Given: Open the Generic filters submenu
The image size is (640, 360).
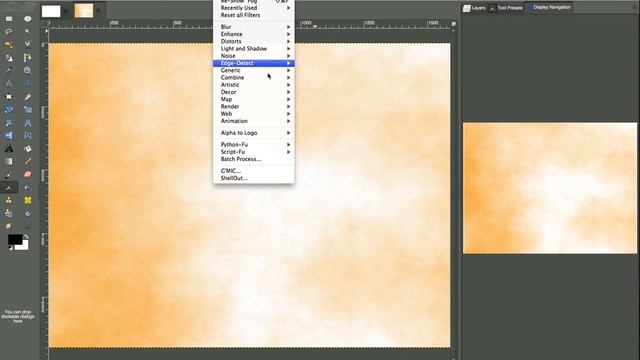Looking at the screenshot, I should tap(253, 71).
